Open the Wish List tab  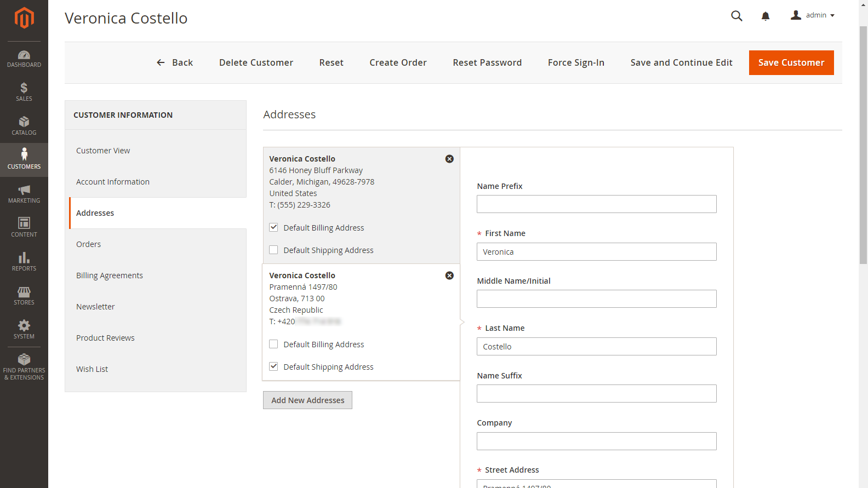click(158, 369)
